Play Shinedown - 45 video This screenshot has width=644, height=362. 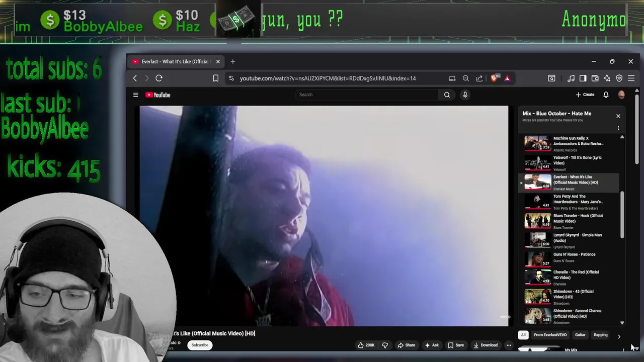point(569,297)
